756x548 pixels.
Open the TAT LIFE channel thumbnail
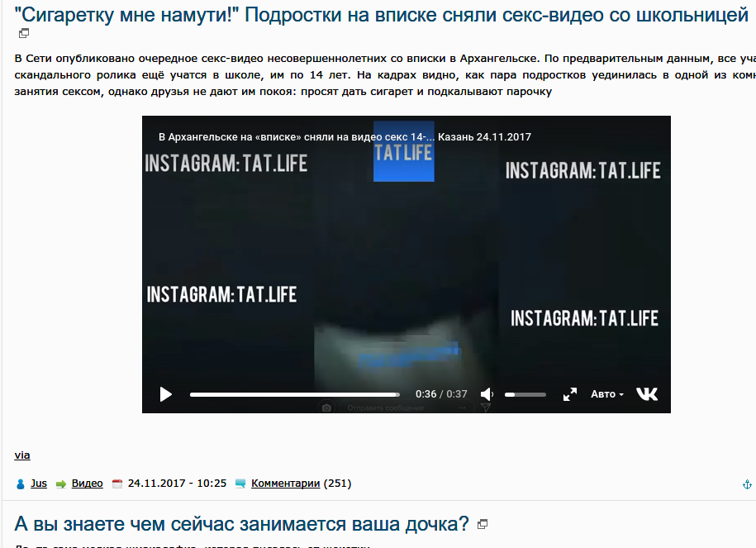(x=403, y=151)
